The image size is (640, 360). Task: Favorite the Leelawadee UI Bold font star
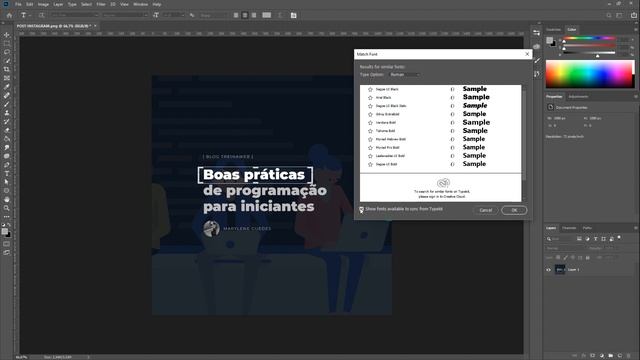tap(370, 156)
